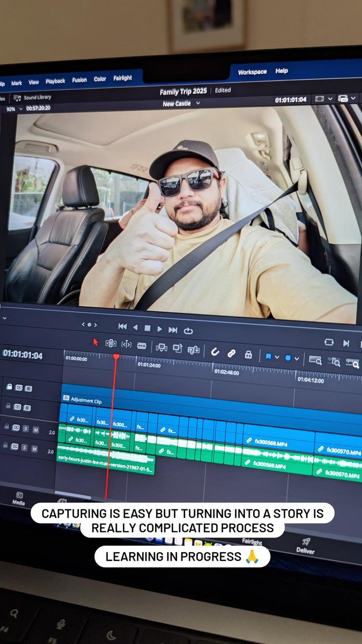
Task: Click the Family Trip 2025 project title
Action: (x=184, y=92)
